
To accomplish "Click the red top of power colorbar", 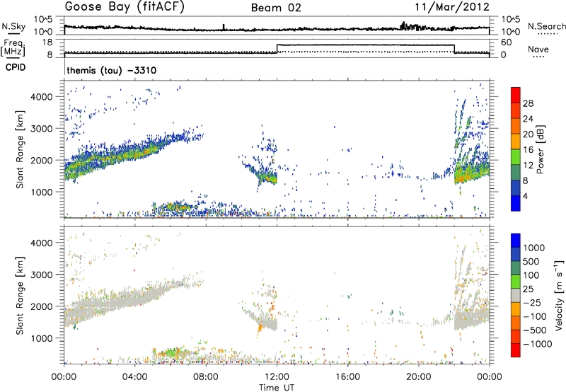I will [x=516, y=95].
